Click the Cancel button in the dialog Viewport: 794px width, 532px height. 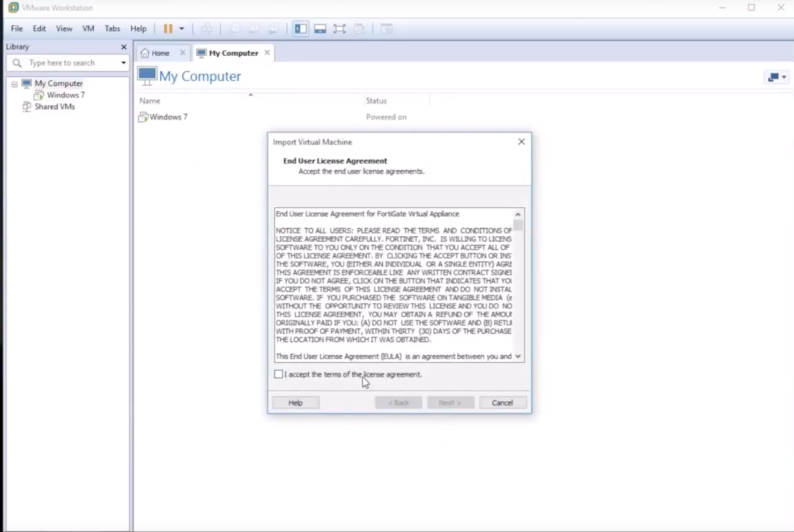502,402
